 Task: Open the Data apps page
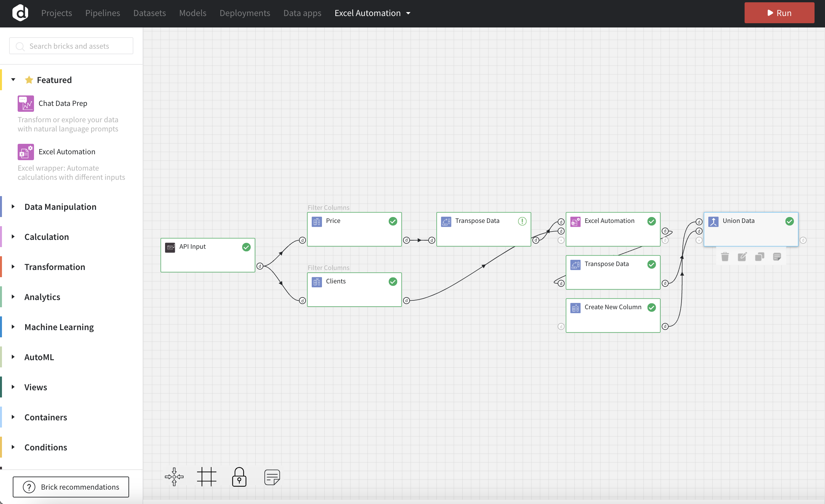click(302, 13)
